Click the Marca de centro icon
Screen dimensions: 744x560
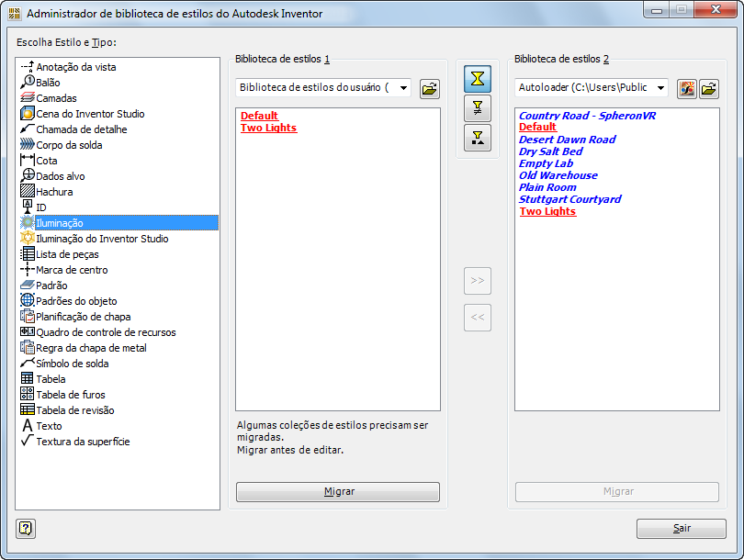[28, 269]
